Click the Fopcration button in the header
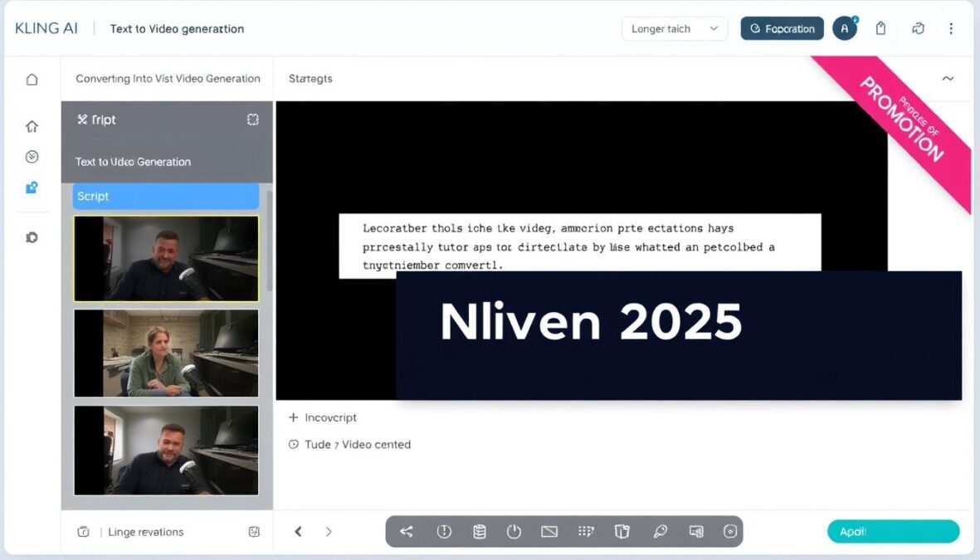The image size is (980, 560). tap(782, 27)
